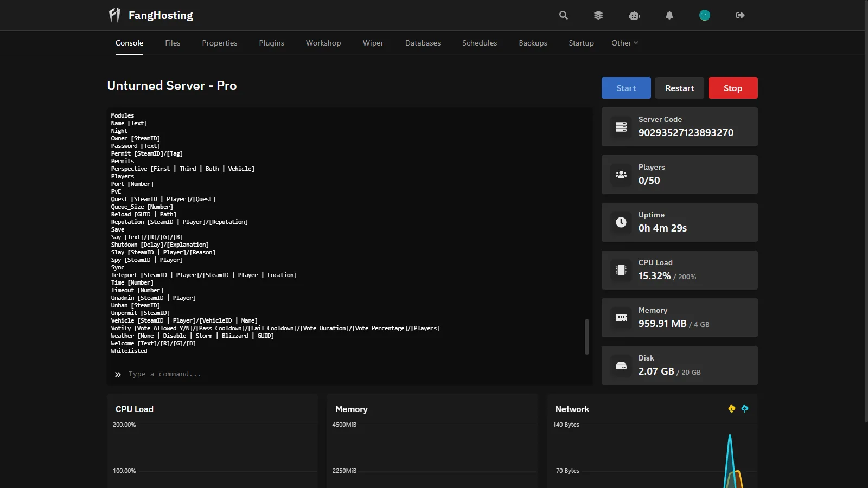
Task: Click the console prompt double-chevron icon
Action: coord(118,375)
